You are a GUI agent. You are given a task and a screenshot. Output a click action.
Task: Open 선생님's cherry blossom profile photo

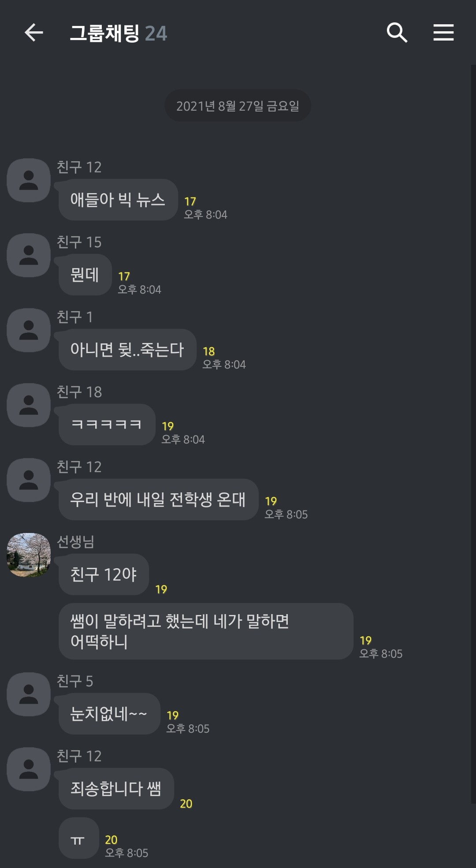[x=29, y=555]
